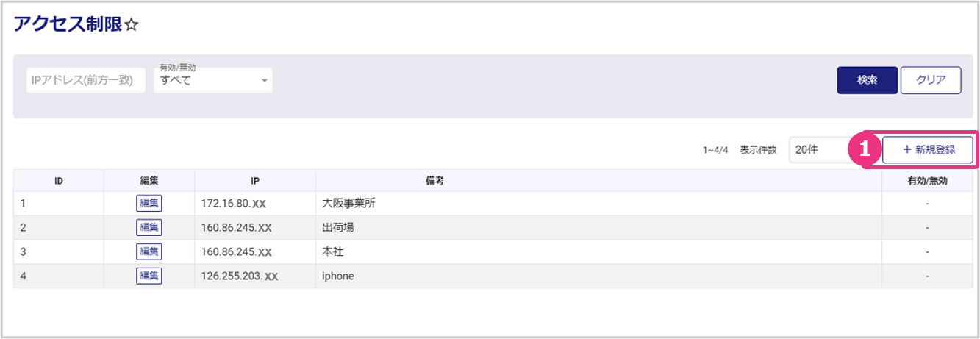Screen dimensions: 980x339
Task: Click 編集 for the 出荷場 row
Action: 149,228
